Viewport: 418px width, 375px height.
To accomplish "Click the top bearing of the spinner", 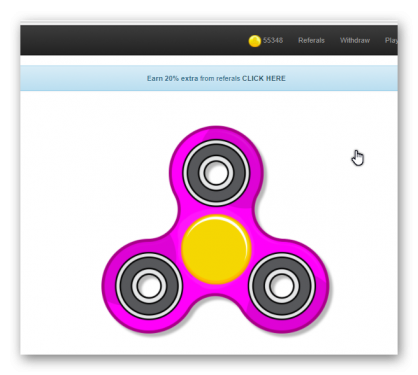I will pyautogui.click(x=216, y=173).
